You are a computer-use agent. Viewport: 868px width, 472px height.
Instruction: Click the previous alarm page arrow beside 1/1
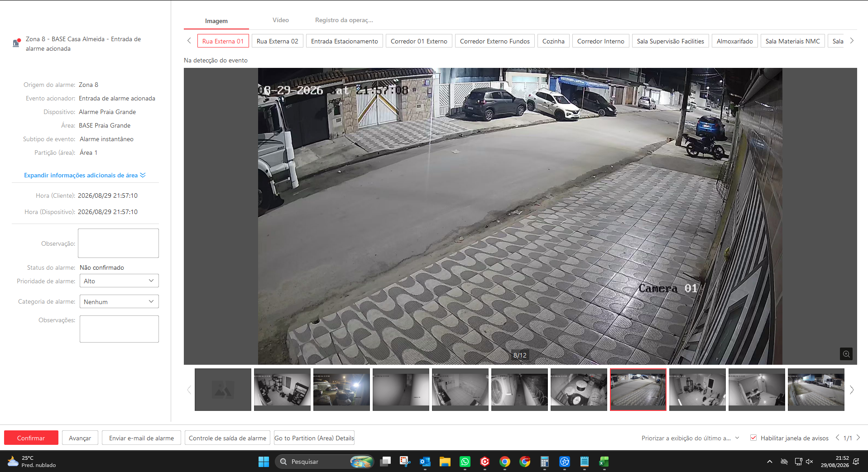837,438
